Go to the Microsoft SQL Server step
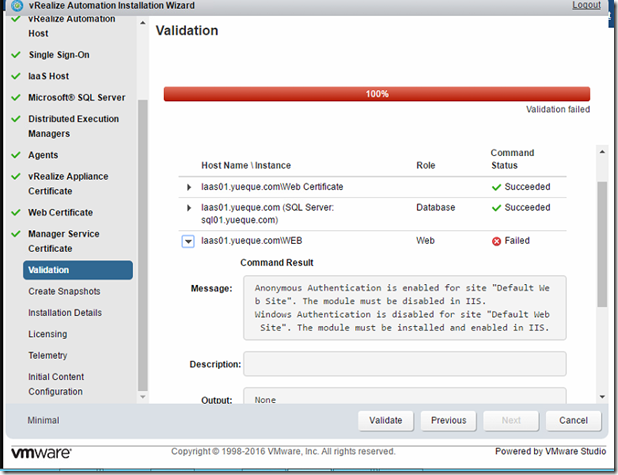This screenshot has height=475, width=618. (76, 97)
